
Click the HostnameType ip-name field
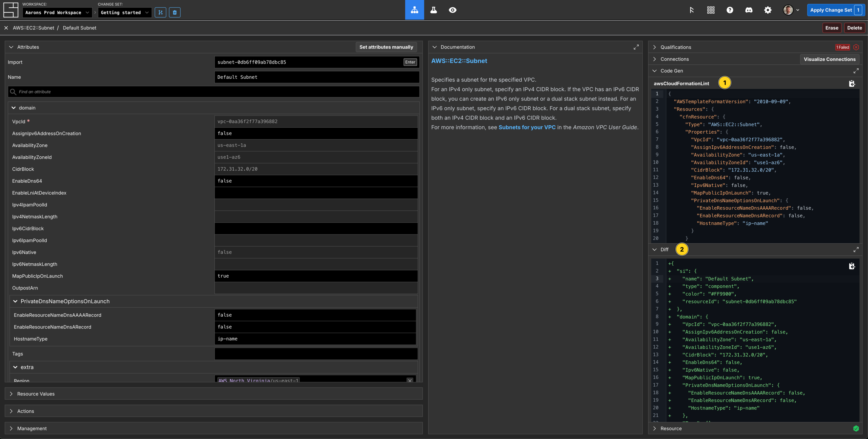pyautogui.click(x=316, y=339)
